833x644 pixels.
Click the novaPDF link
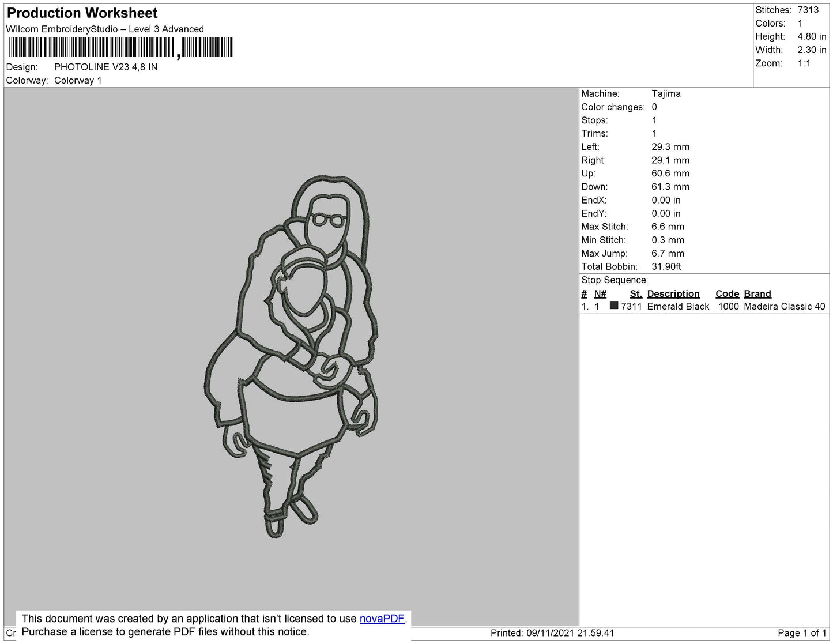click(x=382, y=619)
